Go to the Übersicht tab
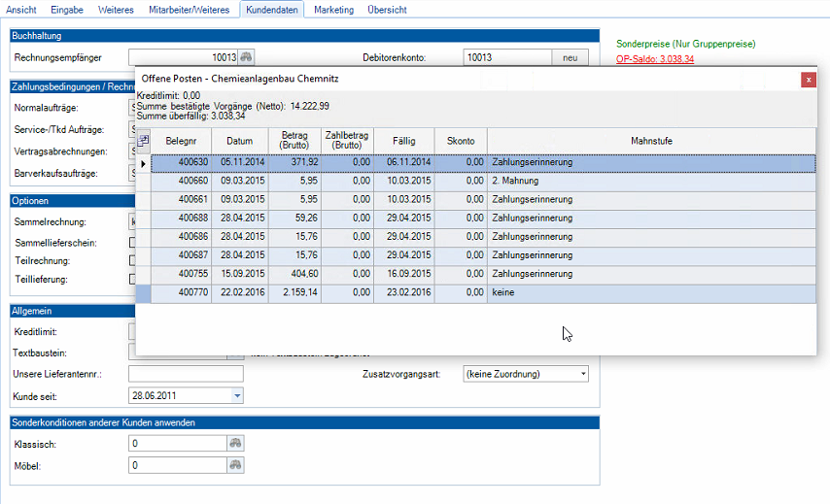Screen dimensions: 830x504 387,10
